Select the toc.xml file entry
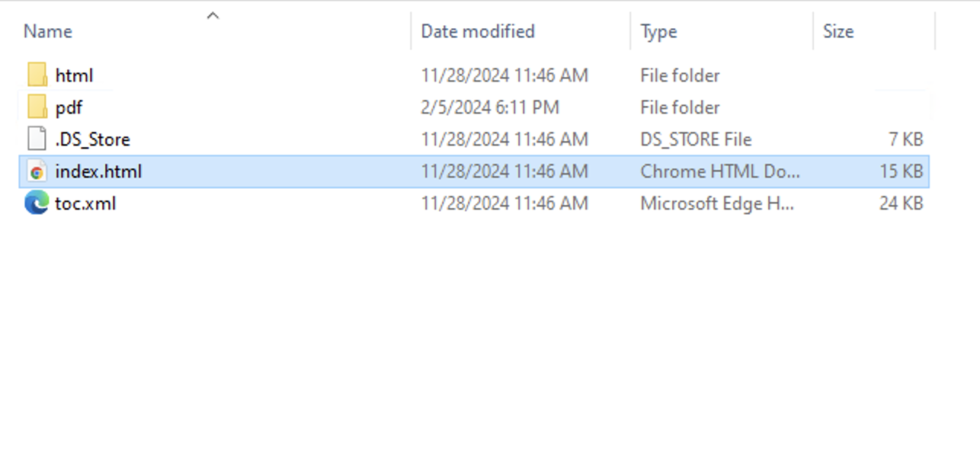This screenshot has width=980, height=457. pyautogui.click(x=86, y=203)
